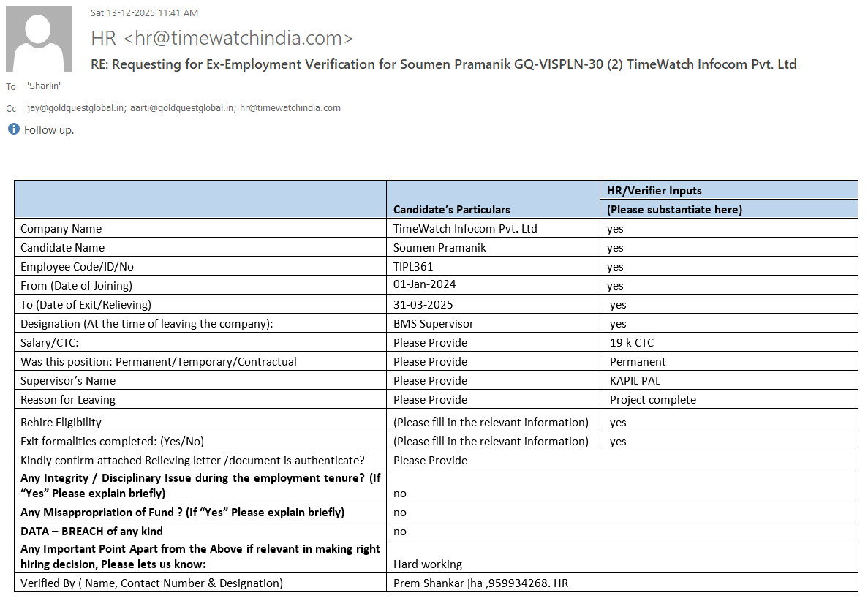Click hr@timewatchindia.com in the Cc line

point(290,108)
